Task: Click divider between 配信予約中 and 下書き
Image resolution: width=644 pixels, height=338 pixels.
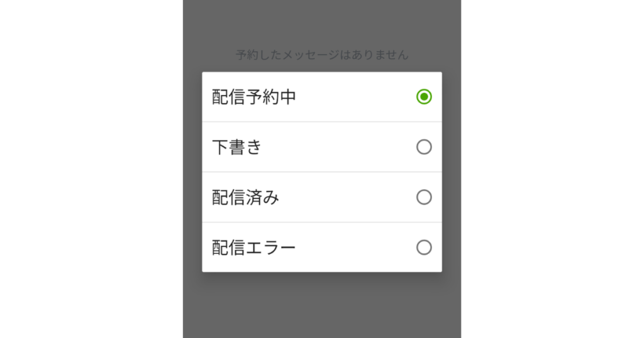Action: 322,122
